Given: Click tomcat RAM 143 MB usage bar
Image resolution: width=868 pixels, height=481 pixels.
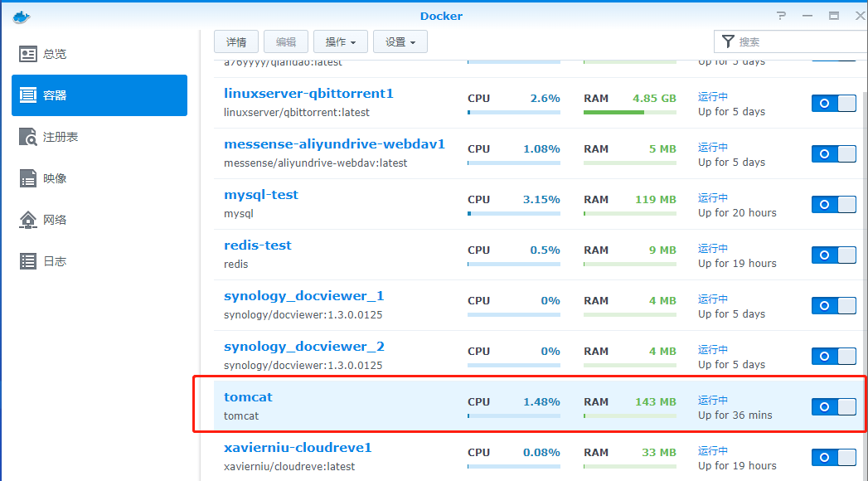Looking at the screenshot, I should tap(630, 415).
